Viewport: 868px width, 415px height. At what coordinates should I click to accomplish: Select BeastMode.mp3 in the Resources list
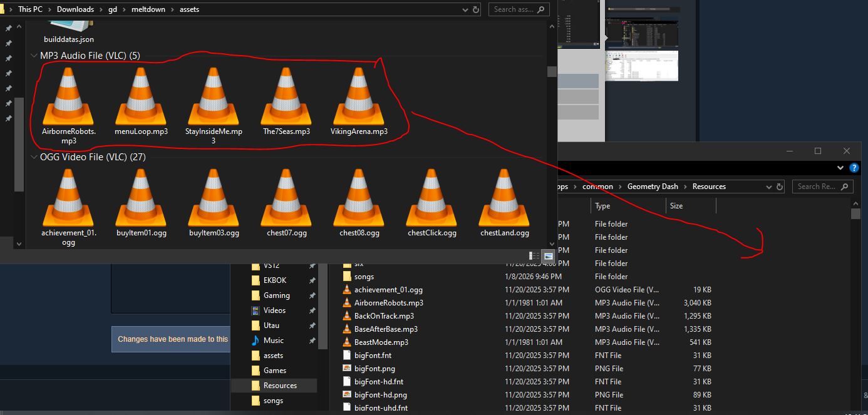click(381, 342)
